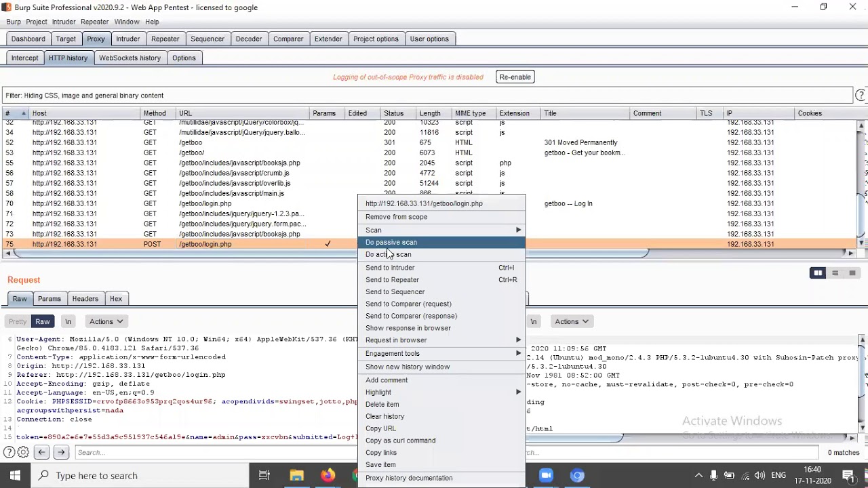Open Actions dropdown in request editor
The height and width of the screenshot is (488, 868).
[106, 321]
